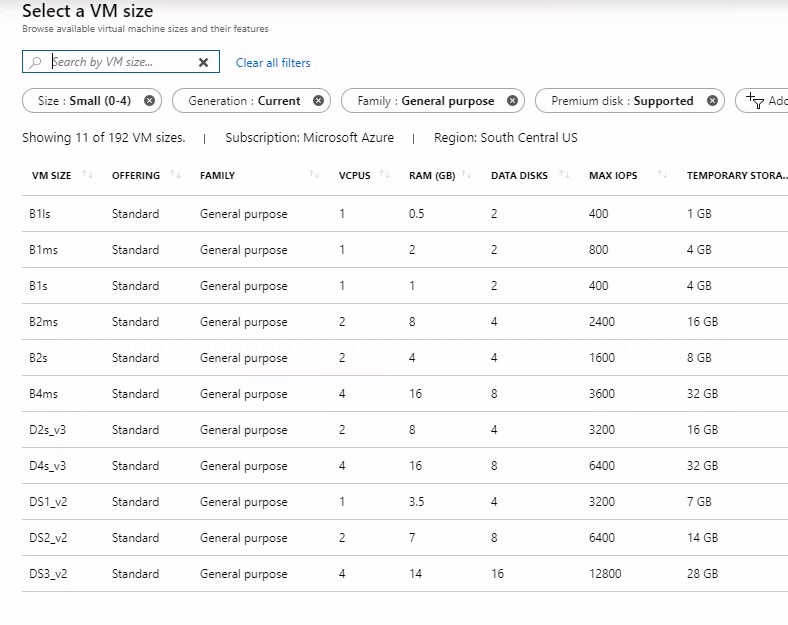This screenshot has width=788, height=625.
Task: Click the 28 GB temporary storage value
Action: (702, 574)
